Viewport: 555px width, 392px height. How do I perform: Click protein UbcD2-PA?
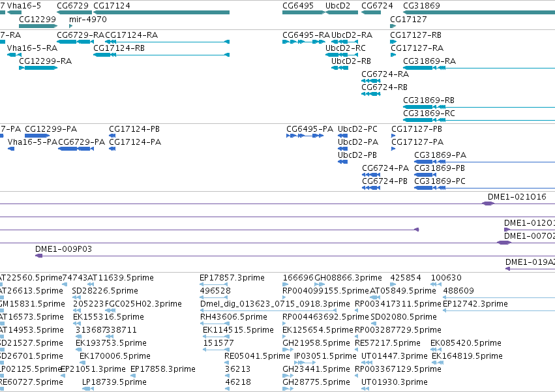[358, 142]
